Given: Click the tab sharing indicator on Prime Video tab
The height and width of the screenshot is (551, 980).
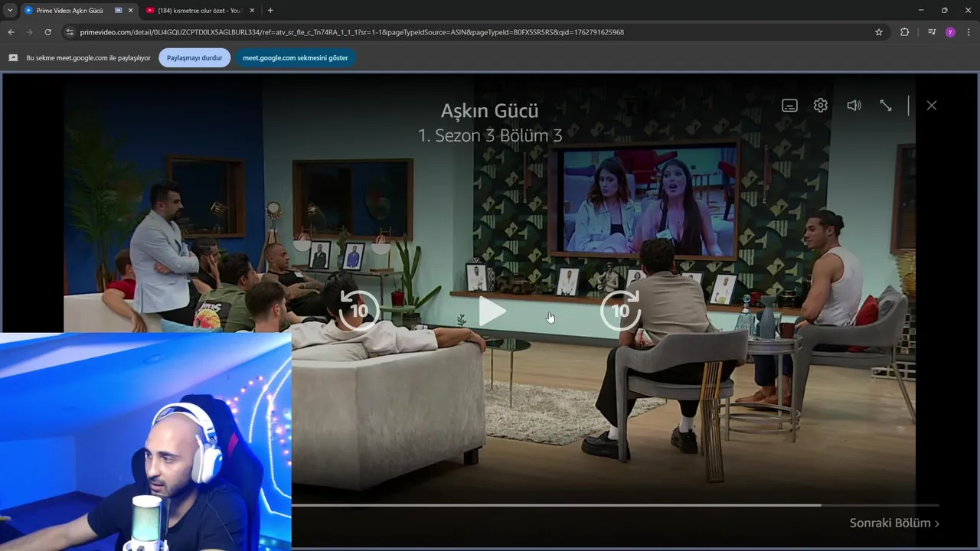Looking at the screenshot, I should 118,10.
